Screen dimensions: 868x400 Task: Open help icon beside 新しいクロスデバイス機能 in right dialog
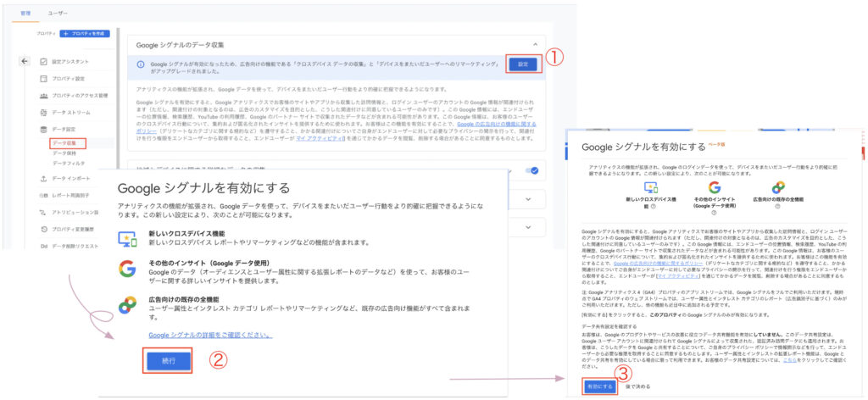tap(654, 206)
